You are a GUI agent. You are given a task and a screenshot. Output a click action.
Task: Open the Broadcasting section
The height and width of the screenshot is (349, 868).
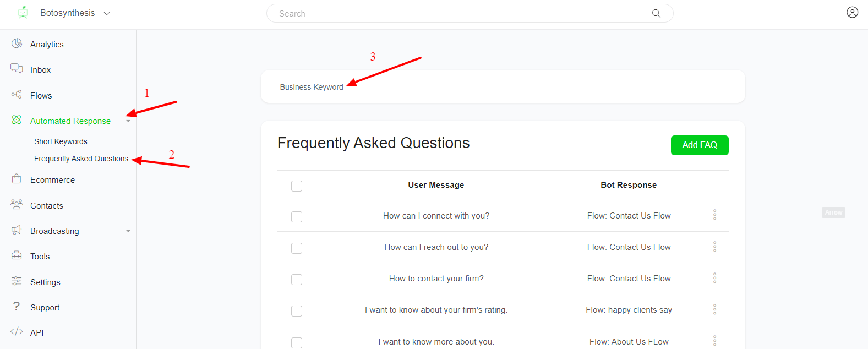54,231
